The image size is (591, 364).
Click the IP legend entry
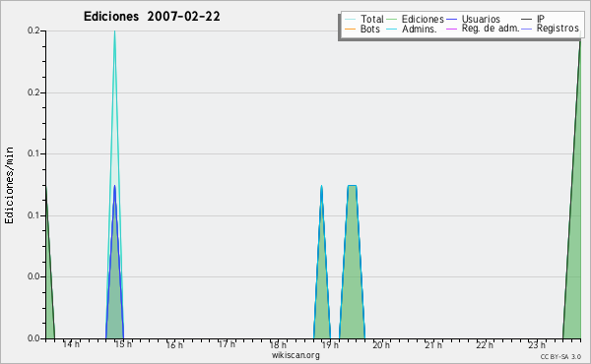coord(533,19)
